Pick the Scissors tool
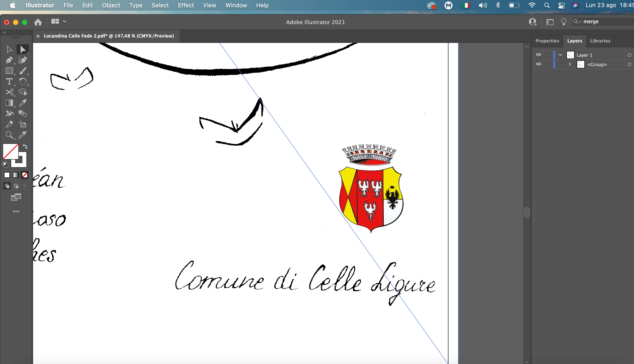 click(9, 92)
